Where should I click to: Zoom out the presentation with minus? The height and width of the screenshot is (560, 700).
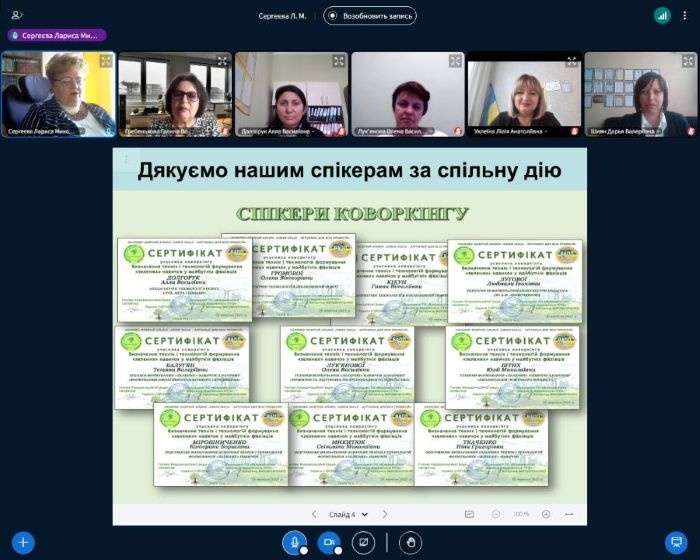pos(497,514)
